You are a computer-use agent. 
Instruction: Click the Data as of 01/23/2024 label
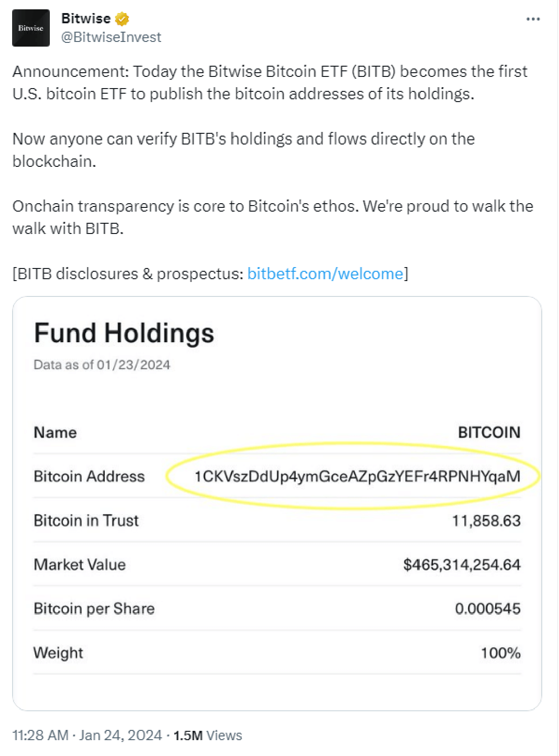pos(102,365)
